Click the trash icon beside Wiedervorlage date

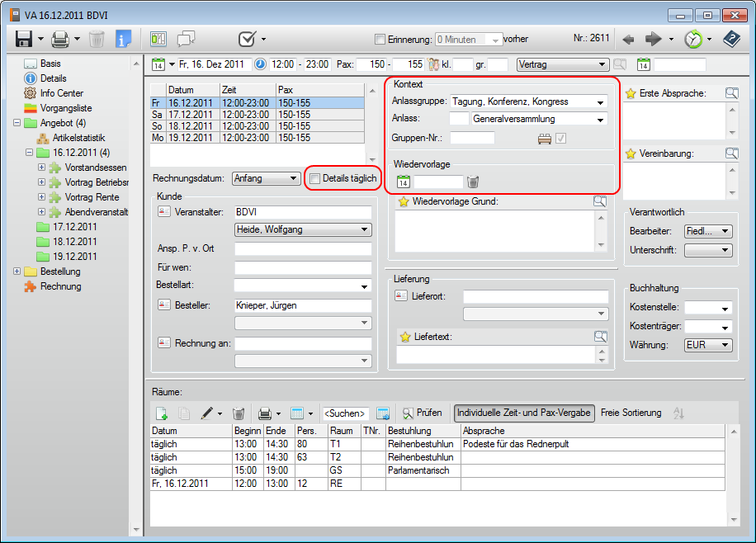[x=473, y=182]
